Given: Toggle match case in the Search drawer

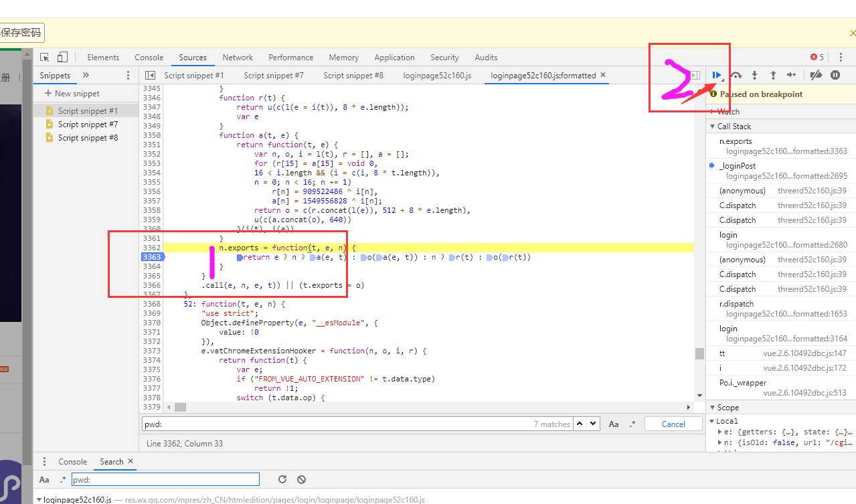Looking at the screenshot, I should coord(44,479).
